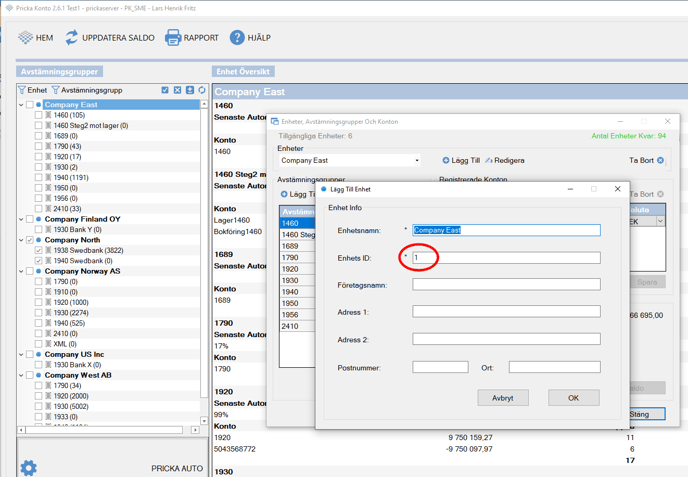Click the Enhets ID input field
The width and height of the screenshot is (688, 477).
[506, 258]
